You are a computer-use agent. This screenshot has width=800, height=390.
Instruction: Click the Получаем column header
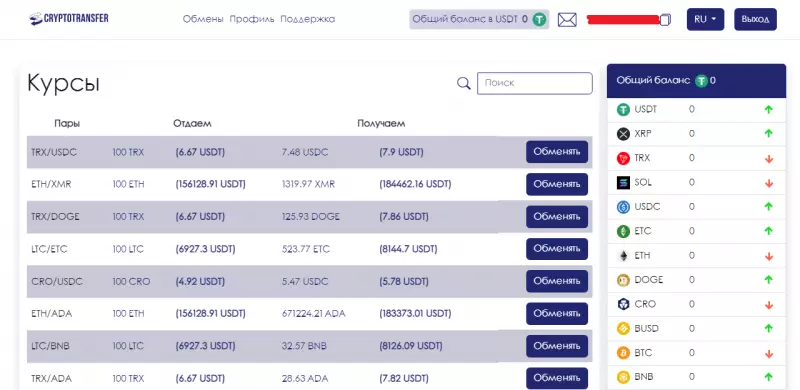point(381,124)
